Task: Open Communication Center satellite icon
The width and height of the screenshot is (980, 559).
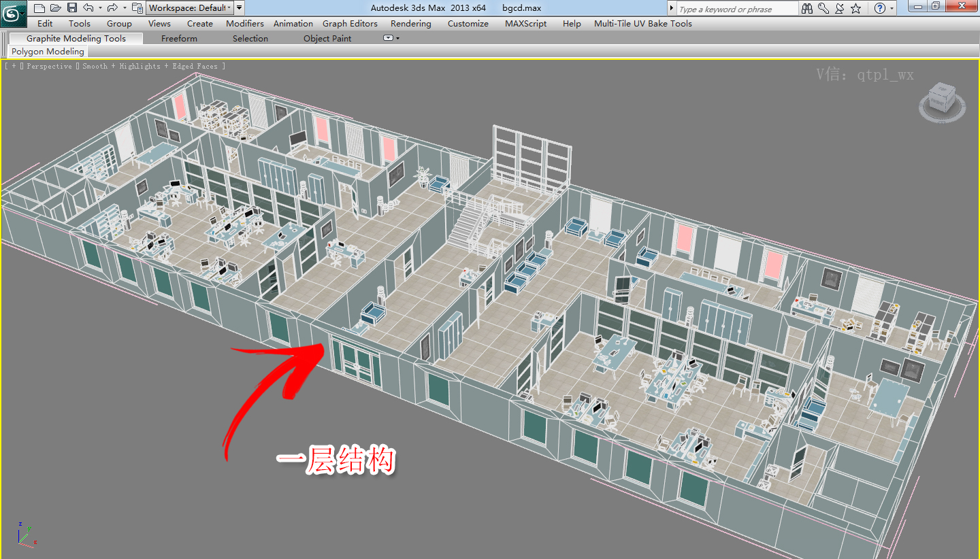Action: point(840,8)
